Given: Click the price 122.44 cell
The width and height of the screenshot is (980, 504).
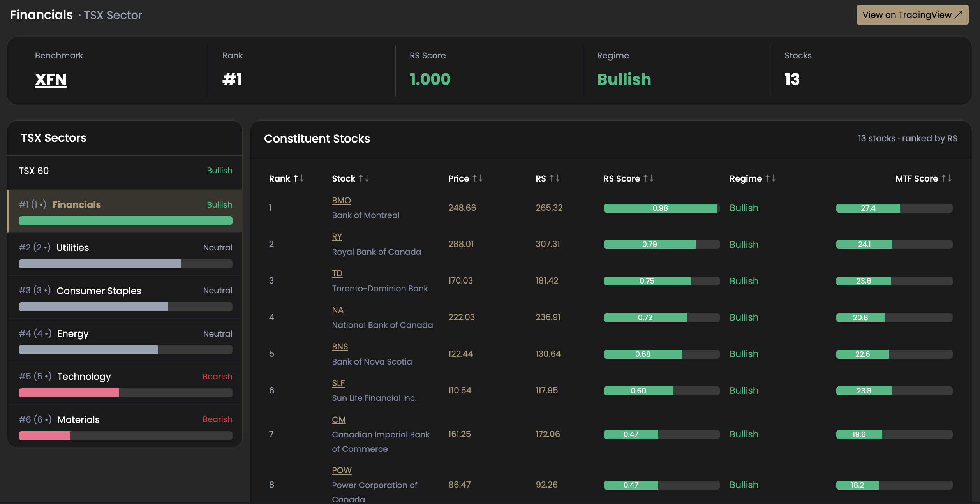Looking at the screenshot, I should pyautogui.click(x=460, y=354).
